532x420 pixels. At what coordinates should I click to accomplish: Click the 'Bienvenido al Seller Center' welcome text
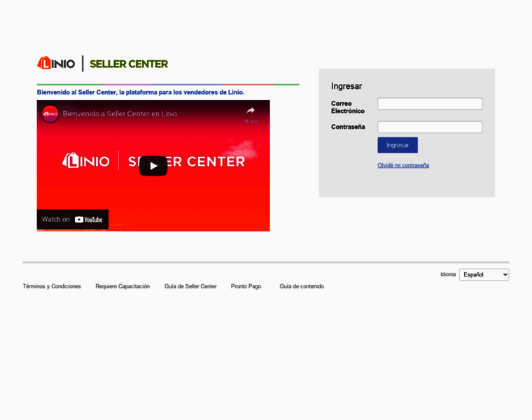pos(141,92)
